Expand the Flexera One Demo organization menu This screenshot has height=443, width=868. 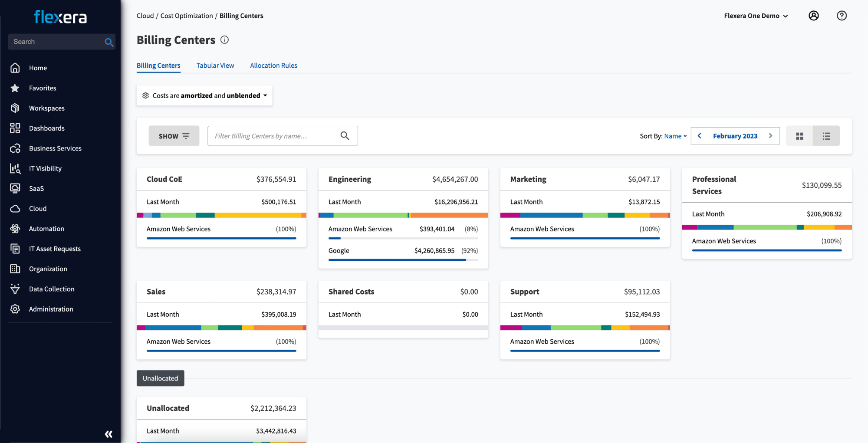tap(756, 16)
